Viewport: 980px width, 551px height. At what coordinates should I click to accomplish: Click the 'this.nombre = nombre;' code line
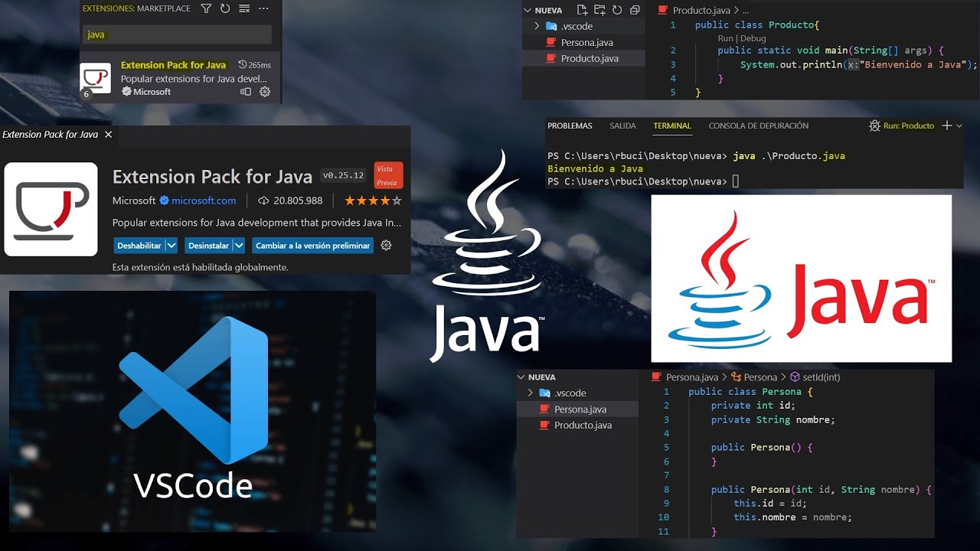792,517
